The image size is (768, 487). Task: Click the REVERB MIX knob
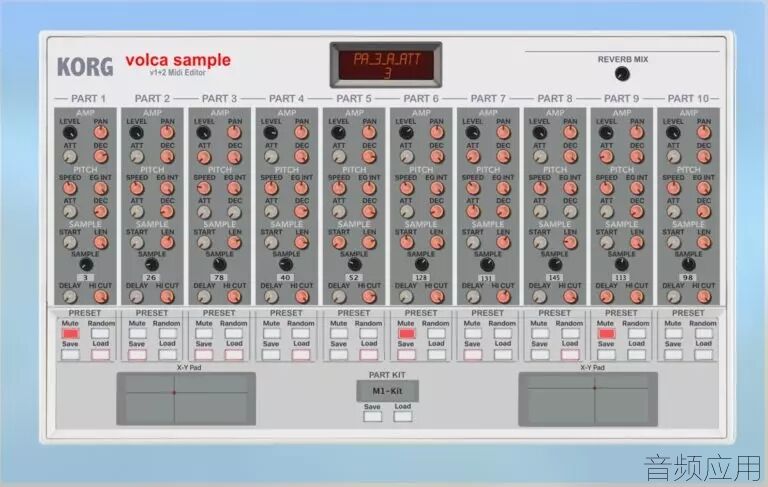[x=622, y=74]
